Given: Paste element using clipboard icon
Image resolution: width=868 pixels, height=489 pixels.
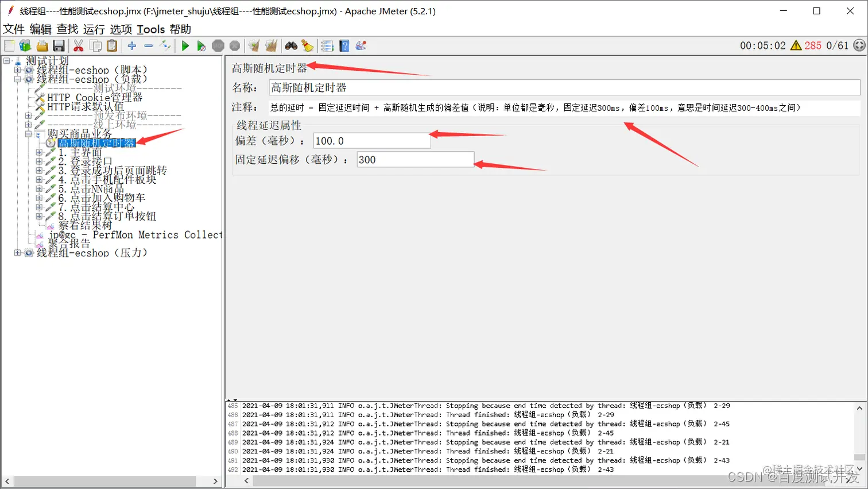Looking at the screenshot, I should point(113,46).
